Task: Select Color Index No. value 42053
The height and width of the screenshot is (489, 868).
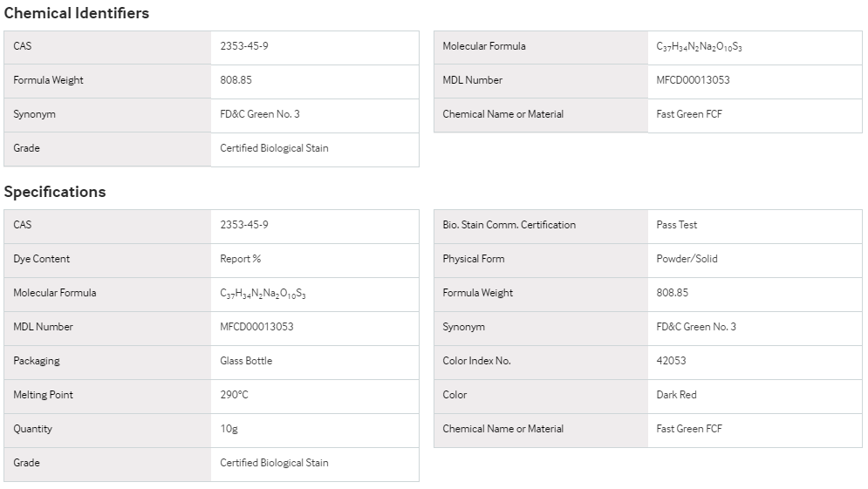Action: pos(671,361)
